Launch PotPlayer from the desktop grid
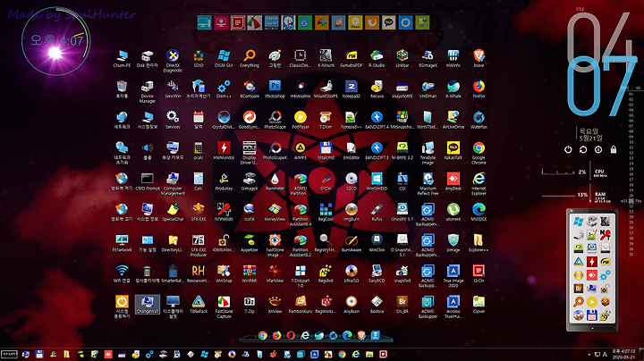 coord(301,120)
